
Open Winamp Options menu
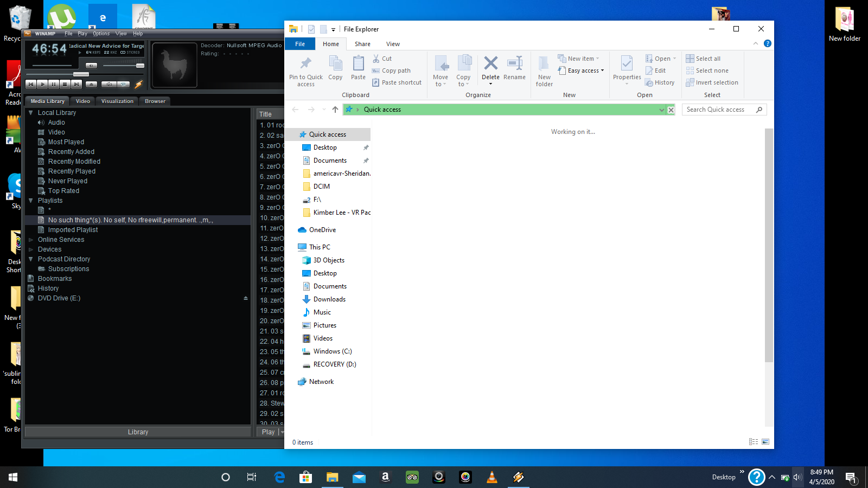click(x=101, y=34)
